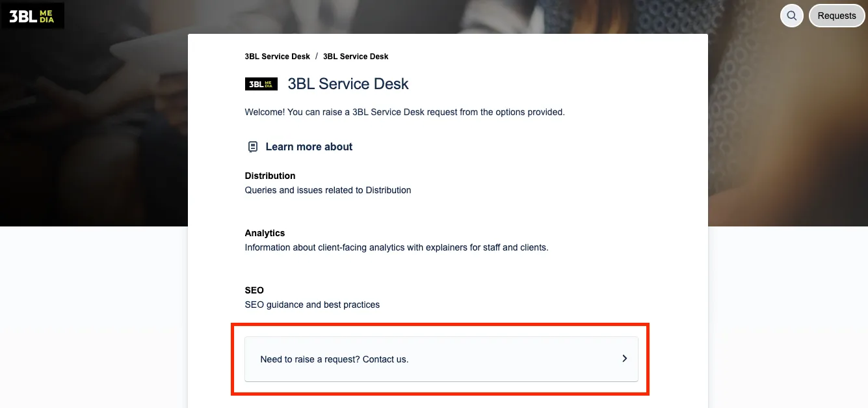Click the 3BL Service Desk page title
868x408 pixels.
pos(349,84)
